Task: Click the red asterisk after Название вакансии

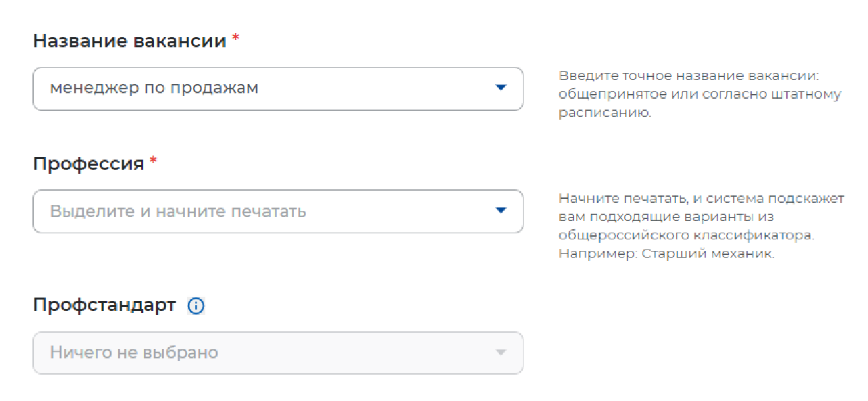Action: pyautogui.click(x=236, y=39)
